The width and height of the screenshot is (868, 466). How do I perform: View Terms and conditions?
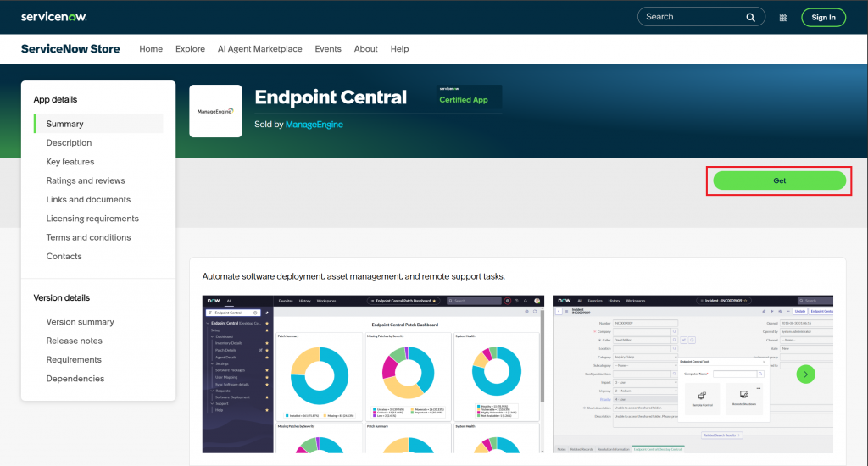(88, 237)
